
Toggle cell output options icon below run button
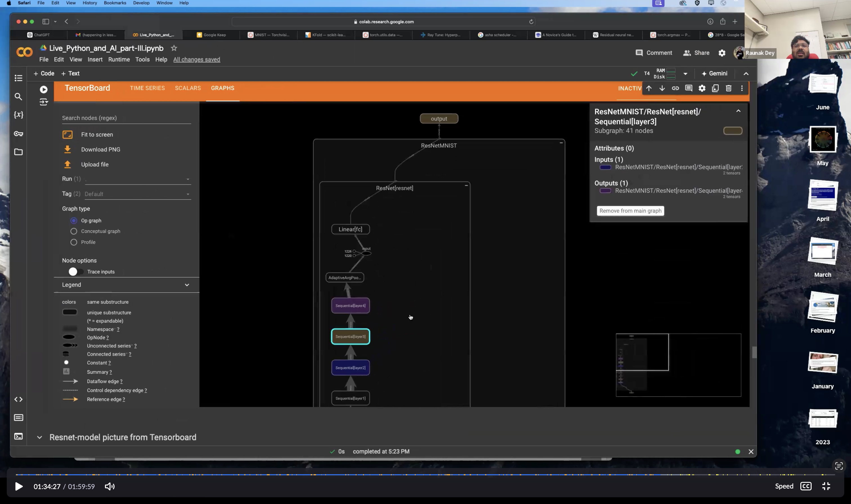[x=44, y=102]
